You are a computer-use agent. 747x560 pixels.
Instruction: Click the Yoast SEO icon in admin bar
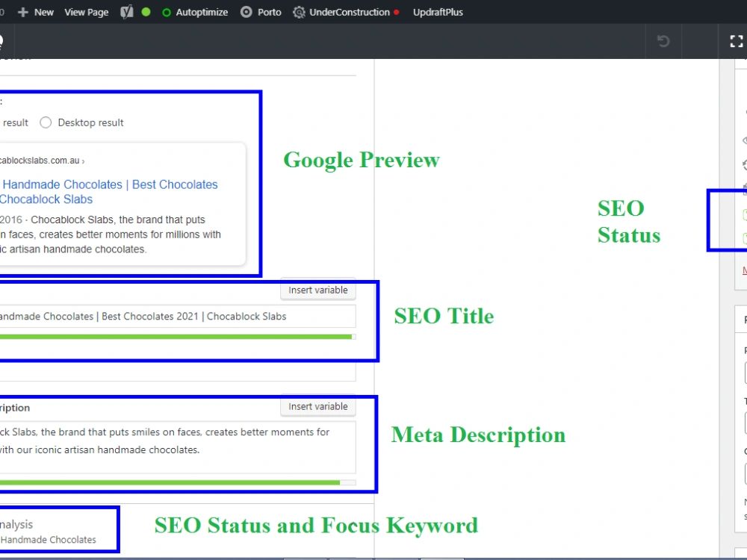[127, 13]
